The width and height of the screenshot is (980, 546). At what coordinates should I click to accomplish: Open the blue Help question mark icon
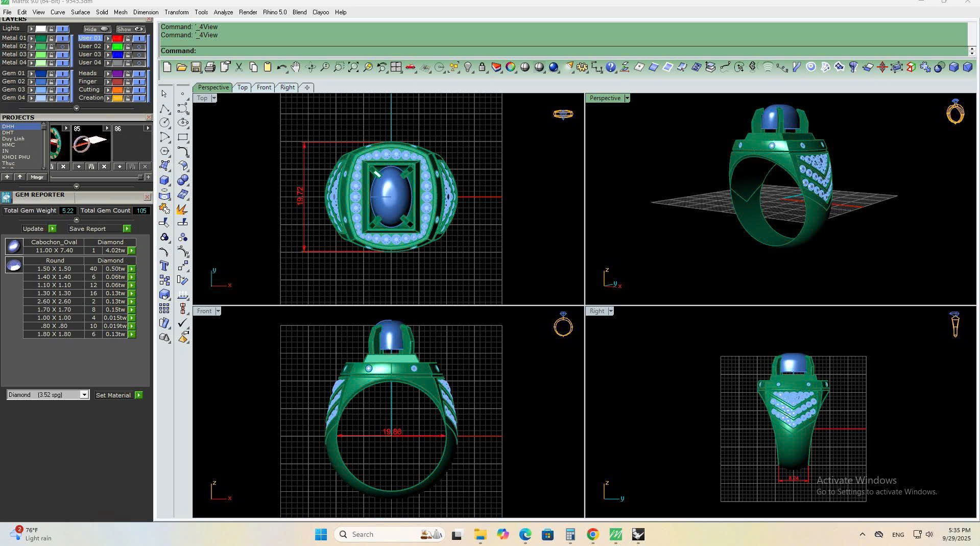[x=610, y=67]
